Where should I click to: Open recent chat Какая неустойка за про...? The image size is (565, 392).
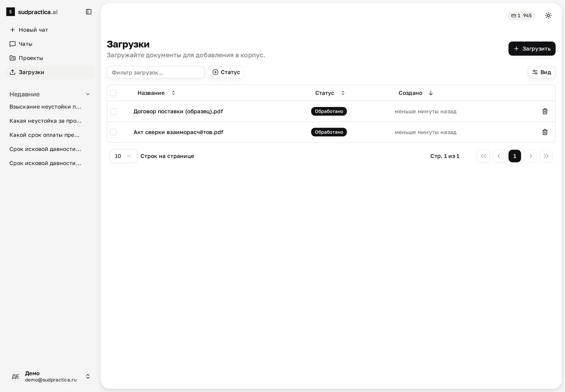45,121
